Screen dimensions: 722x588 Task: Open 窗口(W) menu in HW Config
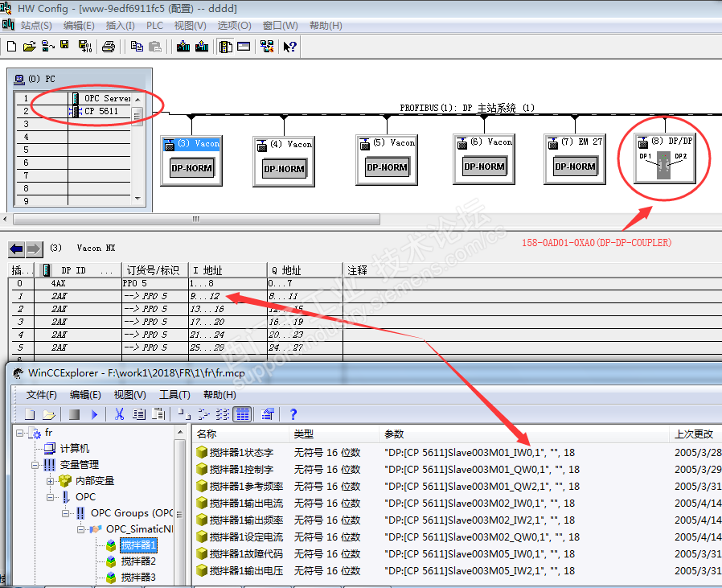[x=280, y=26]
